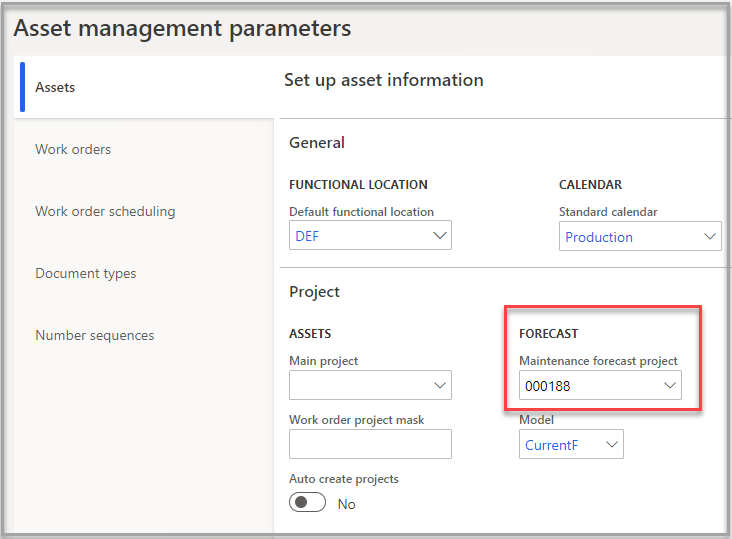Expand Maintenance forecast project dropdown arrow
Screen dimensions: 732x539
click(670, 385)
